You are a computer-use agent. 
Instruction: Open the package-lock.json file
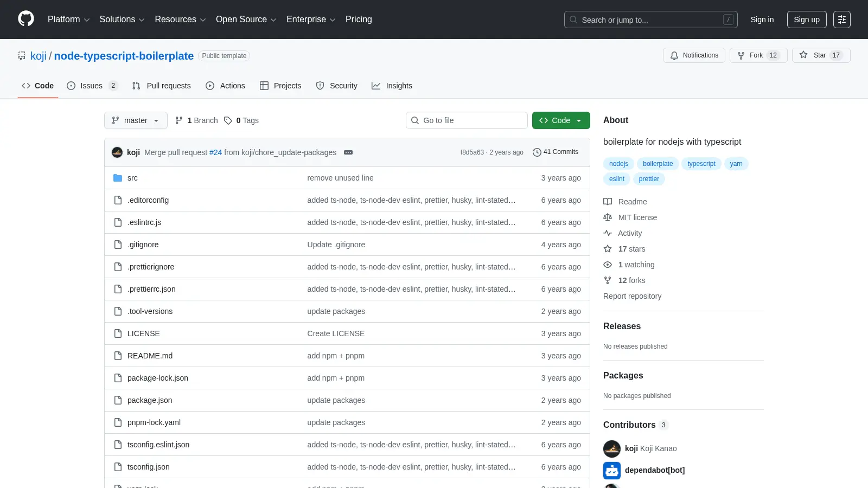click(158, 378)
